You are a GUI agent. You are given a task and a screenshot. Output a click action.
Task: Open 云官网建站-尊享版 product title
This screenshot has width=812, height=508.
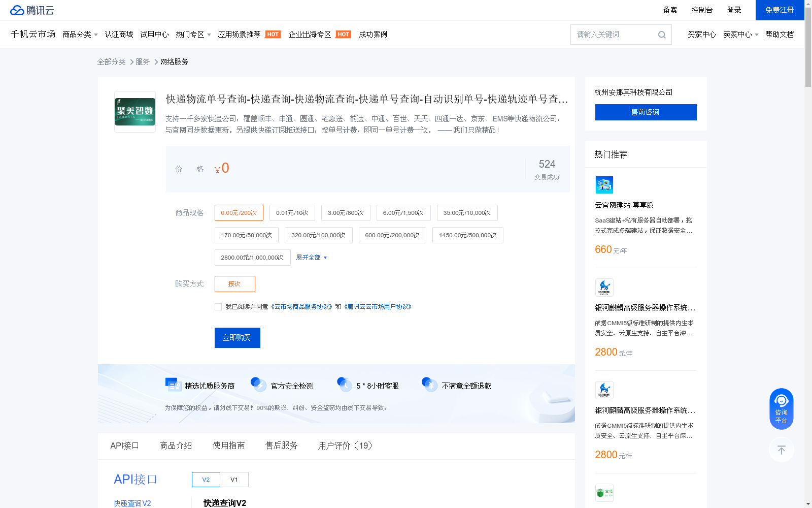tap(625, 205)
